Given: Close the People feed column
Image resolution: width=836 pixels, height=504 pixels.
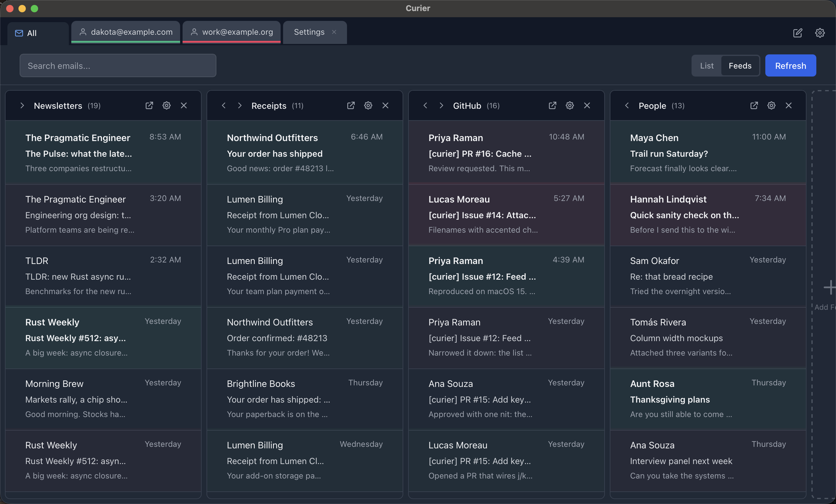Looking at the screenshot, I should coord(788,105).
